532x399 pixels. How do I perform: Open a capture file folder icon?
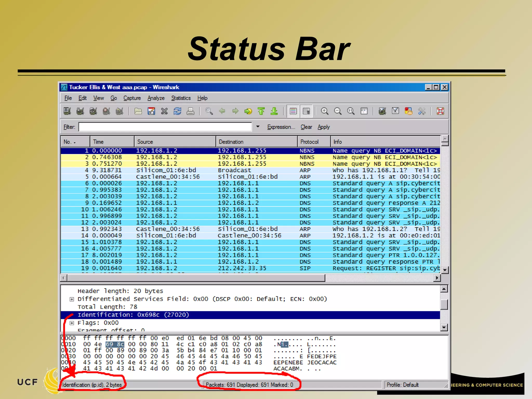pyautogui.click(x=138, y=111)
